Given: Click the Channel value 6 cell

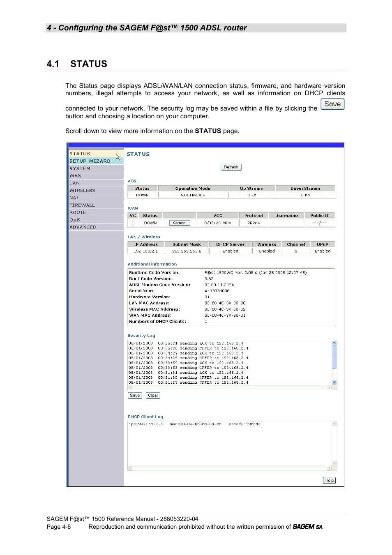Looking at the screenshot, I should click(x=296, y=251).
